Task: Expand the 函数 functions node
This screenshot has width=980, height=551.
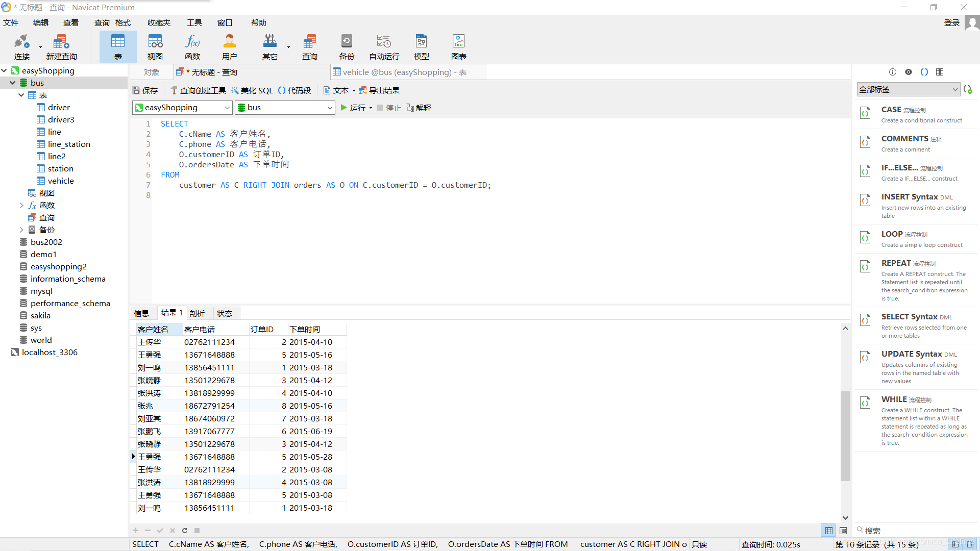Action: pos(21,205)
